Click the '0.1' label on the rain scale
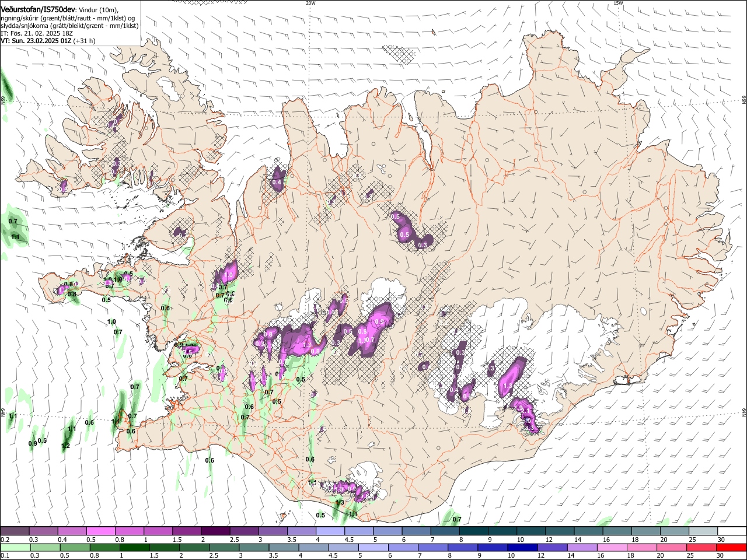747x560 pixels. [x=5, y=555]
